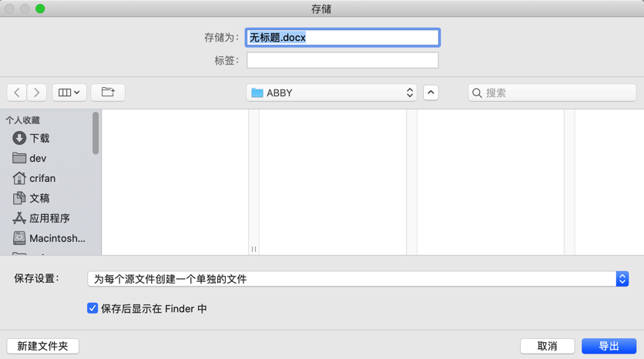The height and width of the screenshot is (359, 644).
Task: Click the blue ABBY folder icon
Action: [257, 92]
